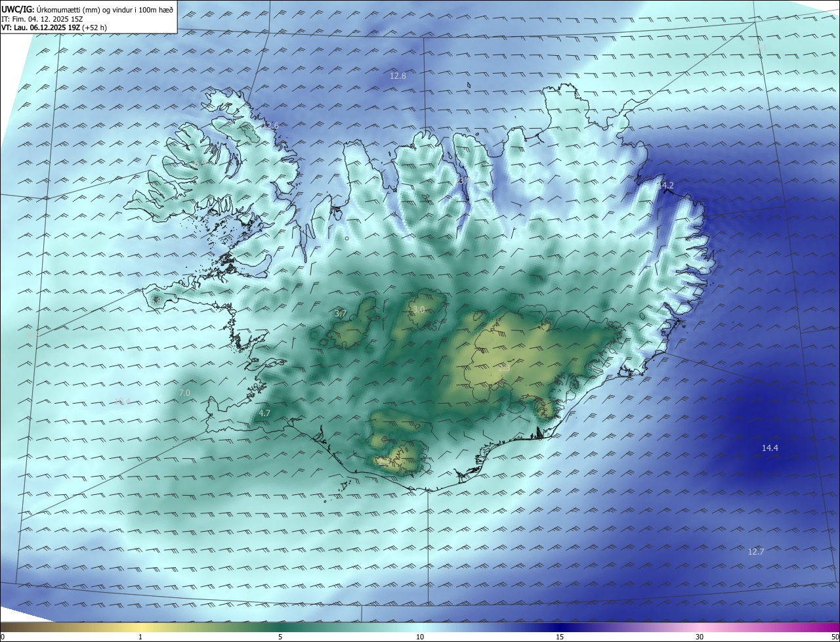
Task: Click the 12.7 value in the southeast ocean
Action: [756, 552]
